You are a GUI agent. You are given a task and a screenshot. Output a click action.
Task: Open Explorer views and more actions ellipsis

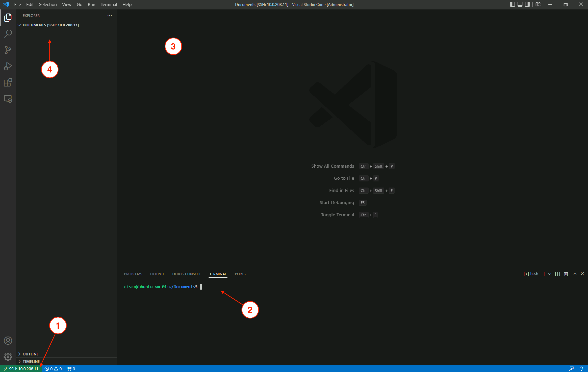click(x=110, y=15)
